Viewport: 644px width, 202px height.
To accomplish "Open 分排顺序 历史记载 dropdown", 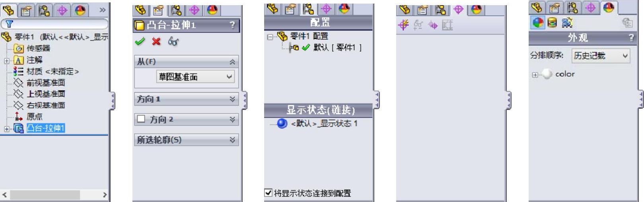I will [x=601, y=56].
